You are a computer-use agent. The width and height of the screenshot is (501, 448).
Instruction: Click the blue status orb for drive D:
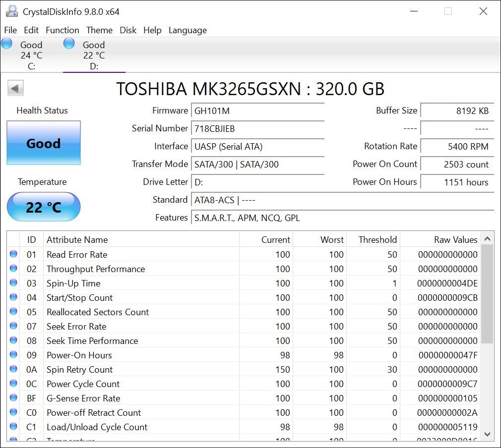point(69,44)
